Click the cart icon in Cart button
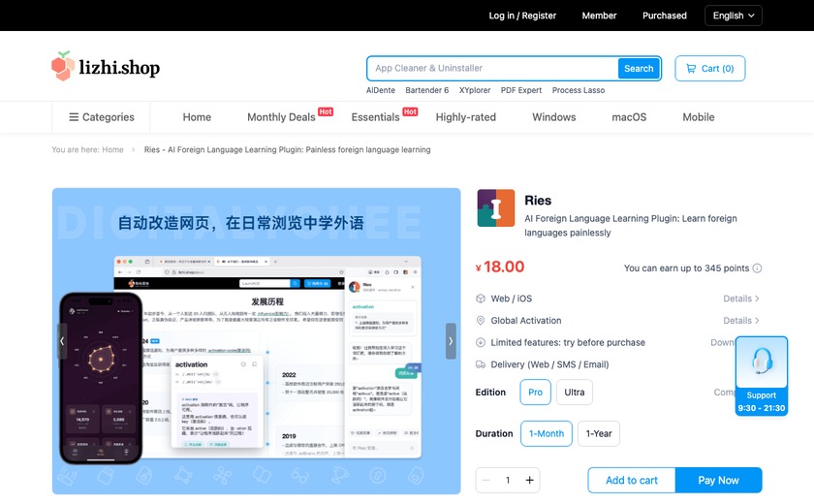The image size is (814, 504). [x=691, y=69]
